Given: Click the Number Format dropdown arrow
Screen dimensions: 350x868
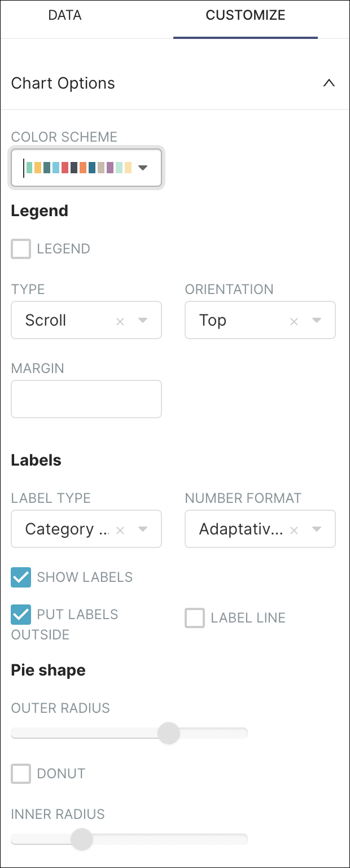Looking at the screenshot, I should 316,529.
